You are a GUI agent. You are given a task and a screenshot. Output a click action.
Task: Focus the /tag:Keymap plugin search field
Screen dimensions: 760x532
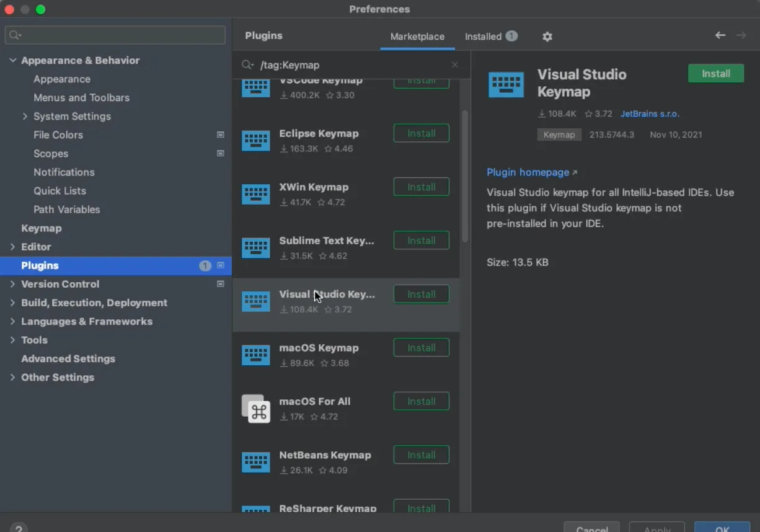(350, 64)
